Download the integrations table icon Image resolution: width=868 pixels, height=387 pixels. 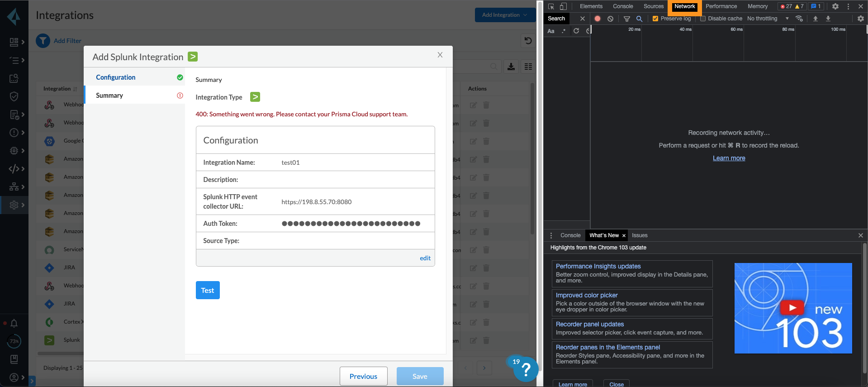(511, 67)
